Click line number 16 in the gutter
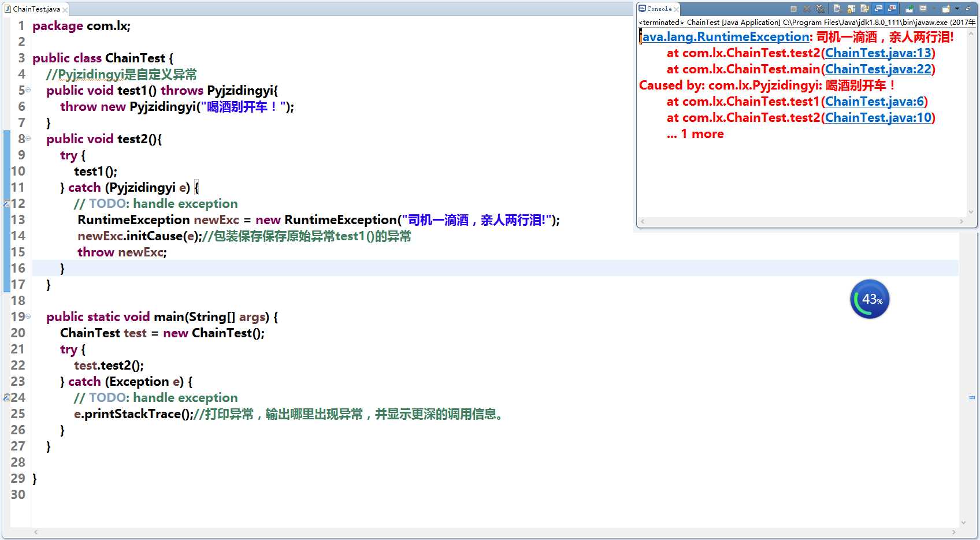The image size is (980, 540). [x=18, y=268]
